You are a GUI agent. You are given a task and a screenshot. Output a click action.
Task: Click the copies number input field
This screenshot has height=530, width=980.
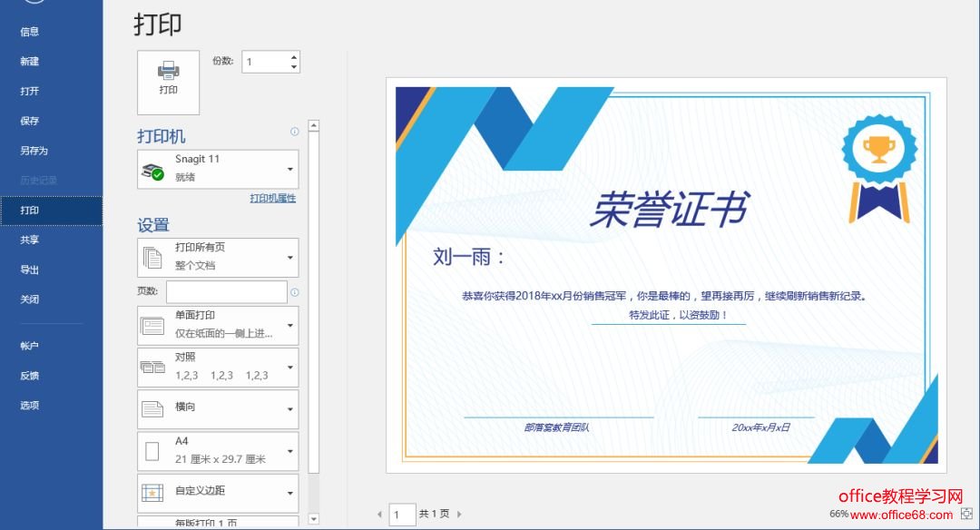tap(266, 61)
